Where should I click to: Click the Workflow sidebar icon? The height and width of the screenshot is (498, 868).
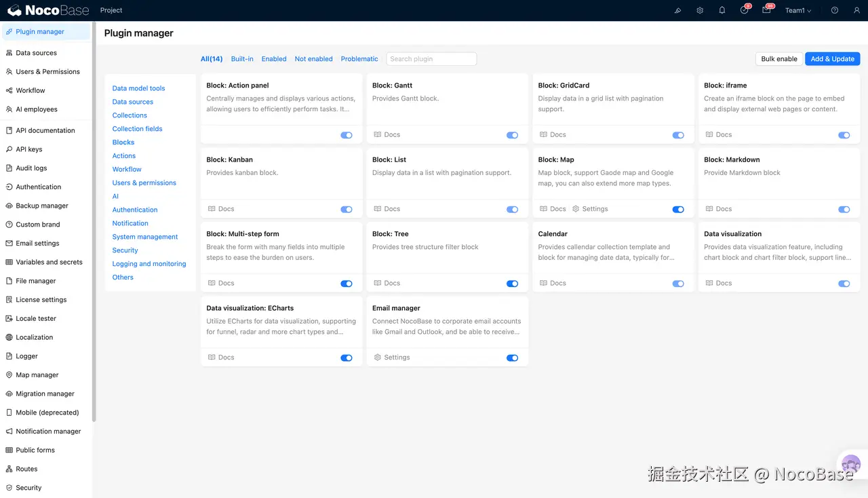[x=9, y=90]
